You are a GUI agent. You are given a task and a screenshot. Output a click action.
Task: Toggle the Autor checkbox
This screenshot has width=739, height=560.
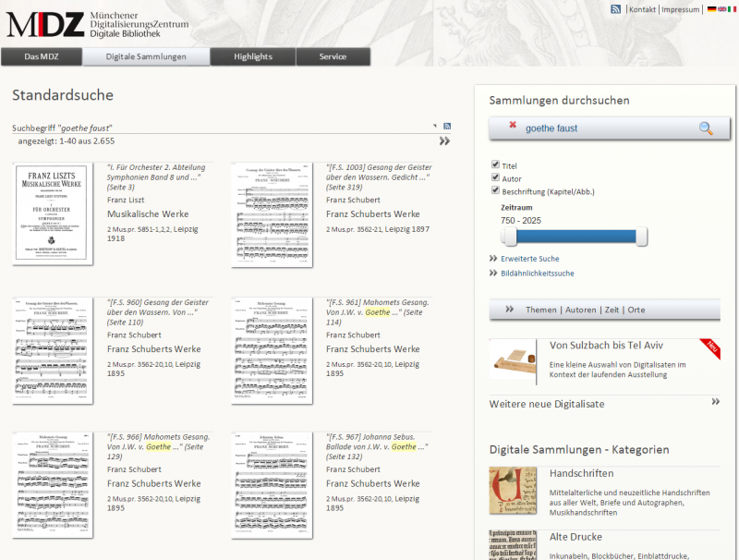(495, 177)
